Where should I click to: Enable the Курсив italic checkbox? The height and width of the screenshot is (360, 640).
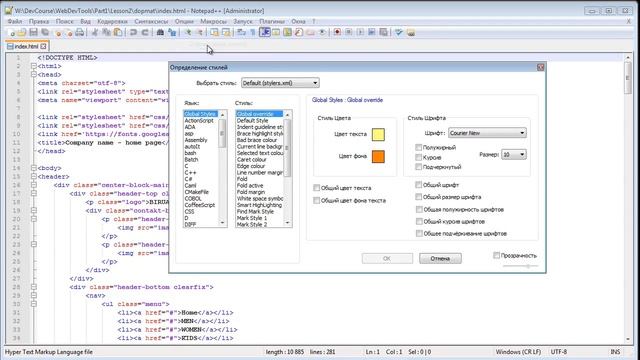(418, 157)
